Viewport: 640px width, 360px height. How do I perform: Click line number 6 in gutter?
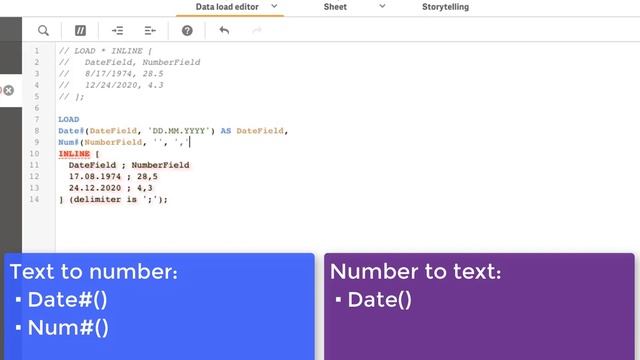click(x=37, y=108)
